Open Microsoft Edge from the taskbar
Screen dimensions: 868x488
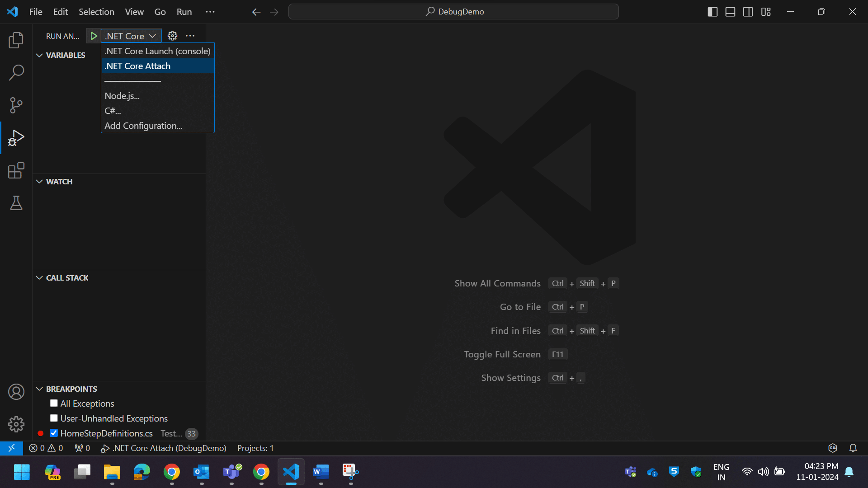click(142, 472)
